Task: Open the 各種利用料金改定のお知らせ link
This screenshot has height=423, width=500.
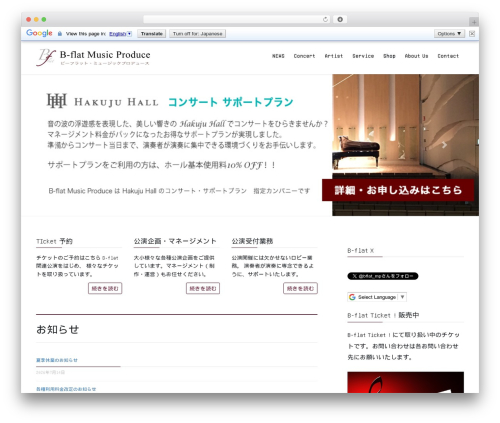Action: tap(66, 389)
